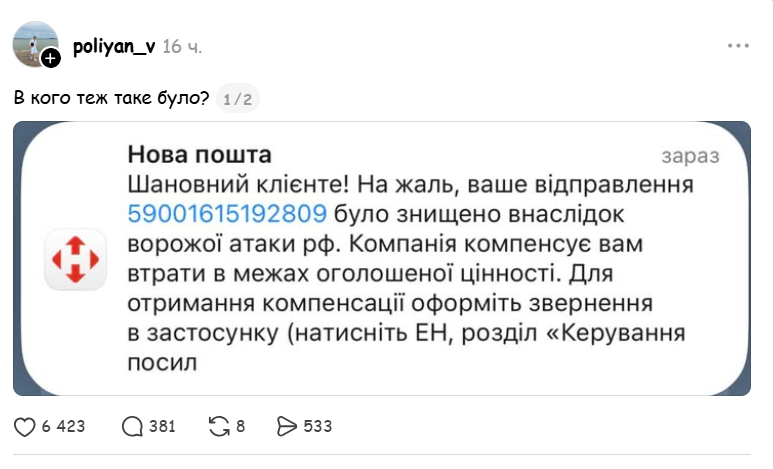The height and width of the screenshot is (469, 773).
Task: Like the post with the heart icon
Action: point(25,427)
